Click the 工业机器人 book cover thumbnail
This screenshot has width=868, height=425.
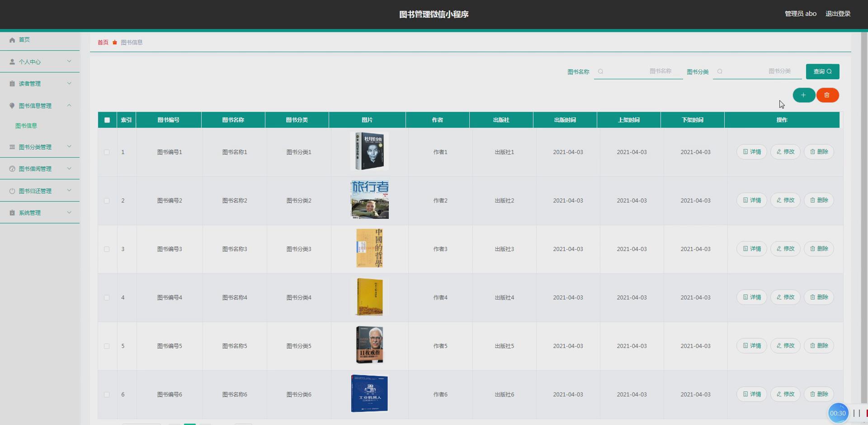click(370, 393)
